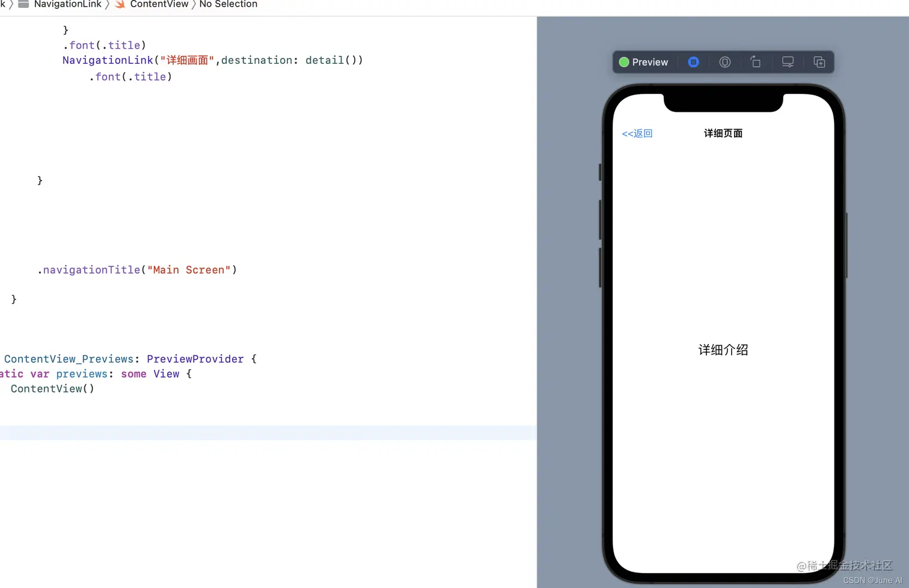Open No Selection breadcrumb item
The height and width of the screenshot is (588, 909).
click(x=228, y=4)
